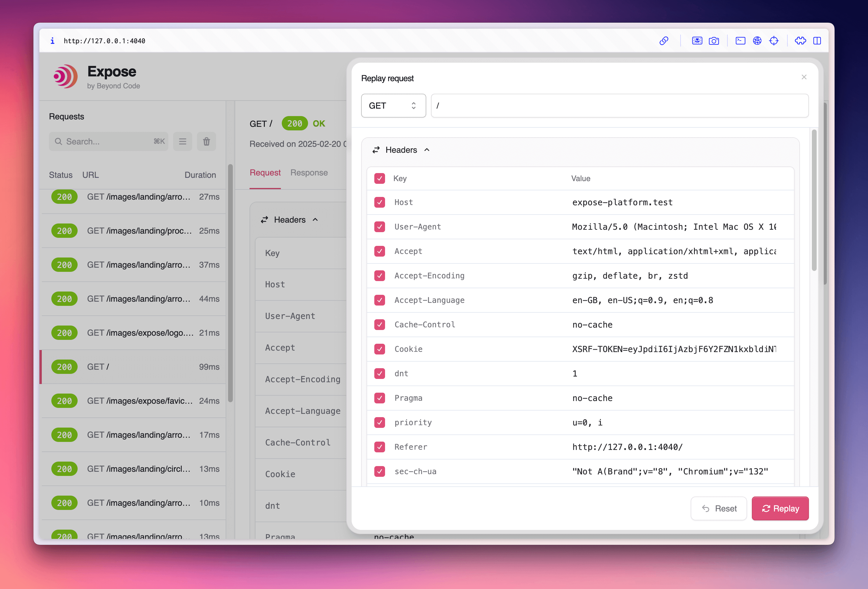The image size is (868, 589).
Task: Click the page's right-edge scrollbar
Action: click(825, 193)
